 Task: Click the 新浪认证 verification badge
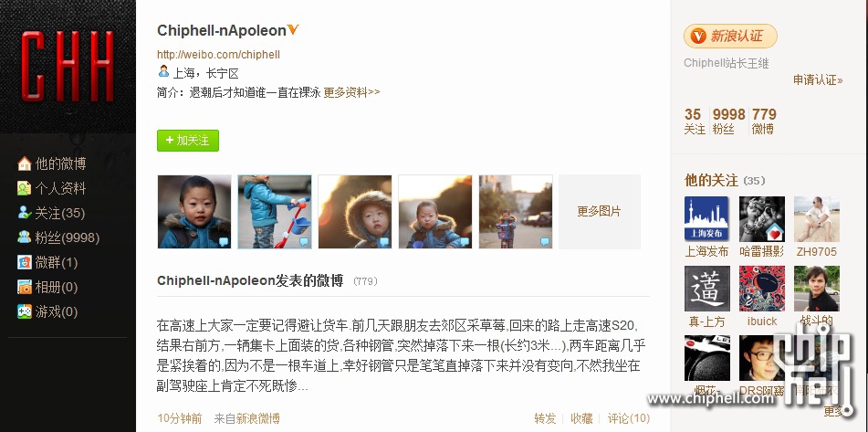pos(730,37)
